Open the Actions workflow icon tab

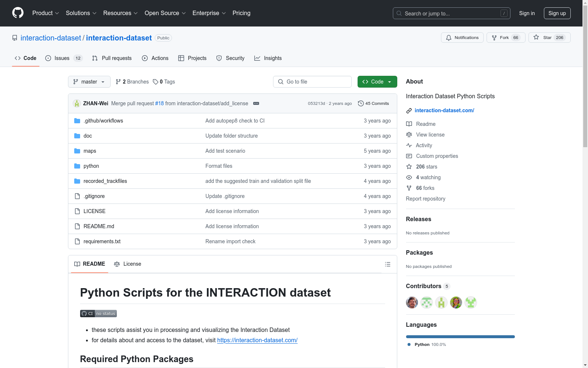coord(146,58)
